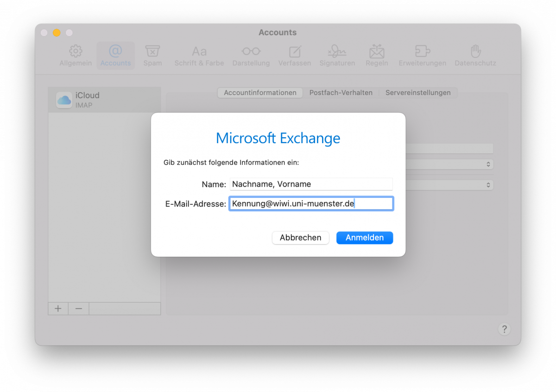Switch to Accountinformationen tab

point(260,93)
